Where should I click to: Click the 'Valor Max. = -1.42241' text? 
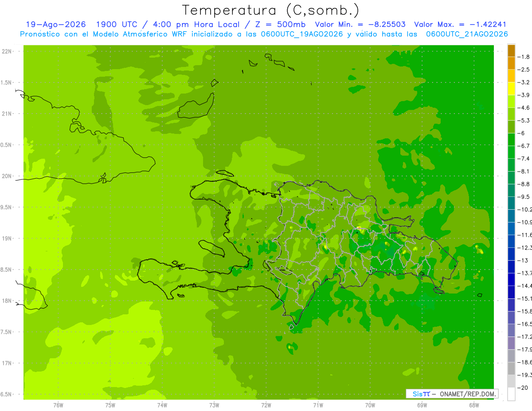click(460, 25)
